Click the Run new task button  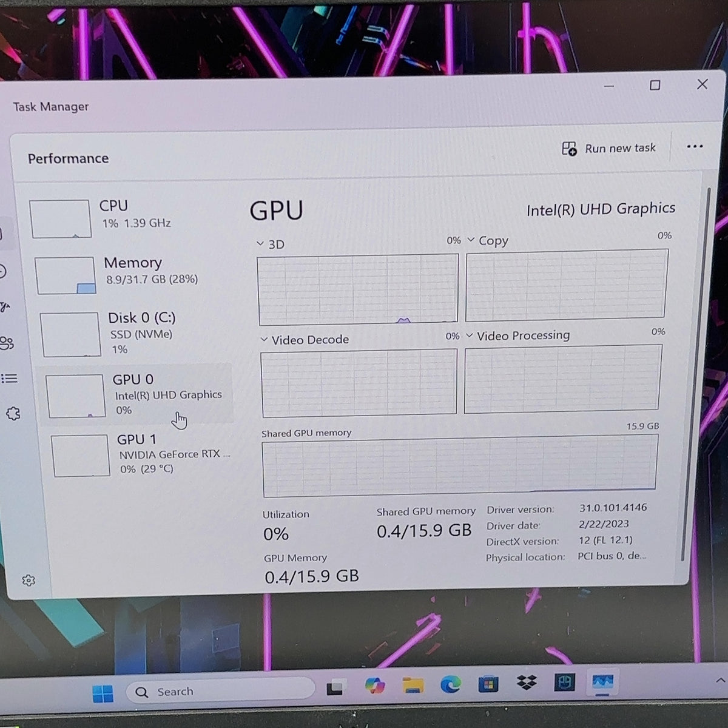pyautogui.click(x=609, y=149)
